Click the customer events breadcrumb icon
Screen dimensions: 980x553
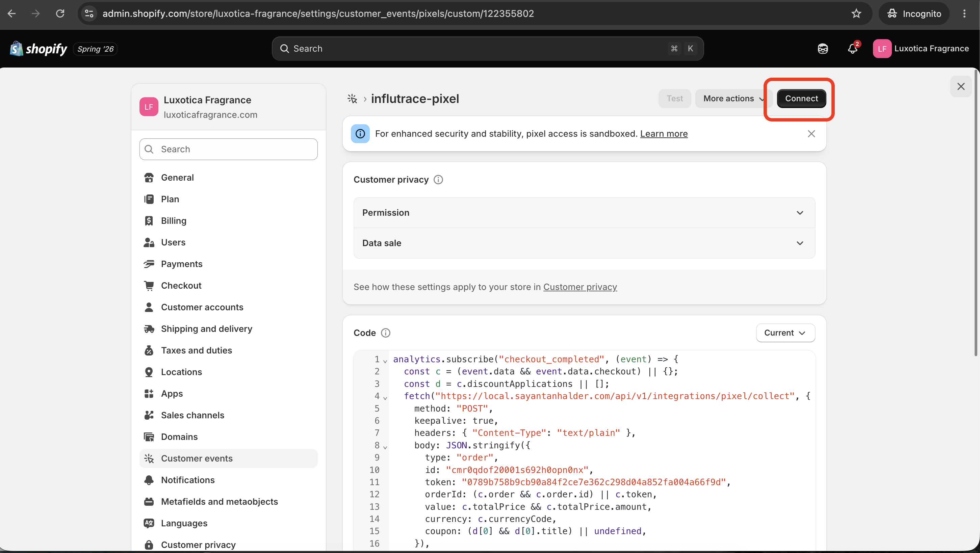352,99
